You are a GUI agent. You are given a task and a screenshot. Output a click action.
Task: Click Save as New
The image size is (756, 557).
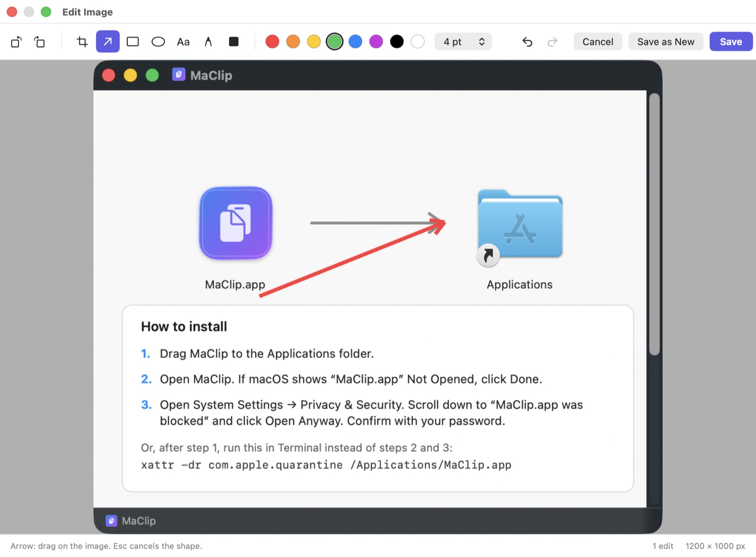tap(666, 42)
